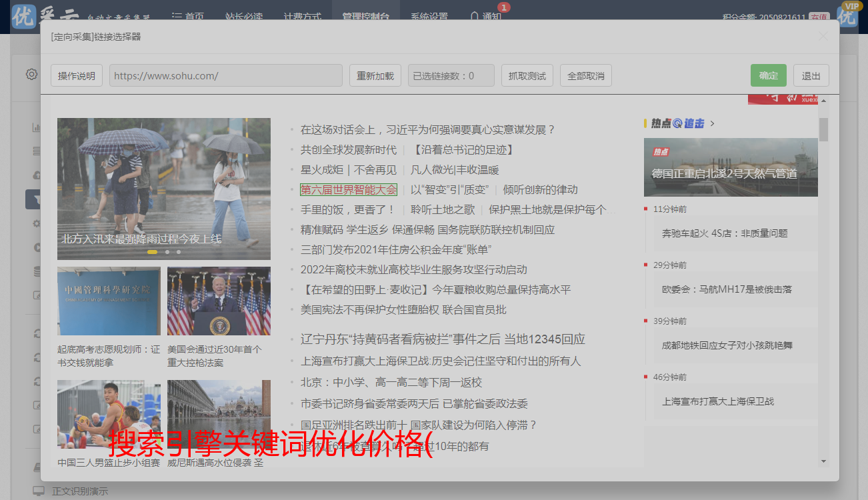868x500 pixels.
Task: Open headline 共创全球发展新时代
Action: point(349,149)
